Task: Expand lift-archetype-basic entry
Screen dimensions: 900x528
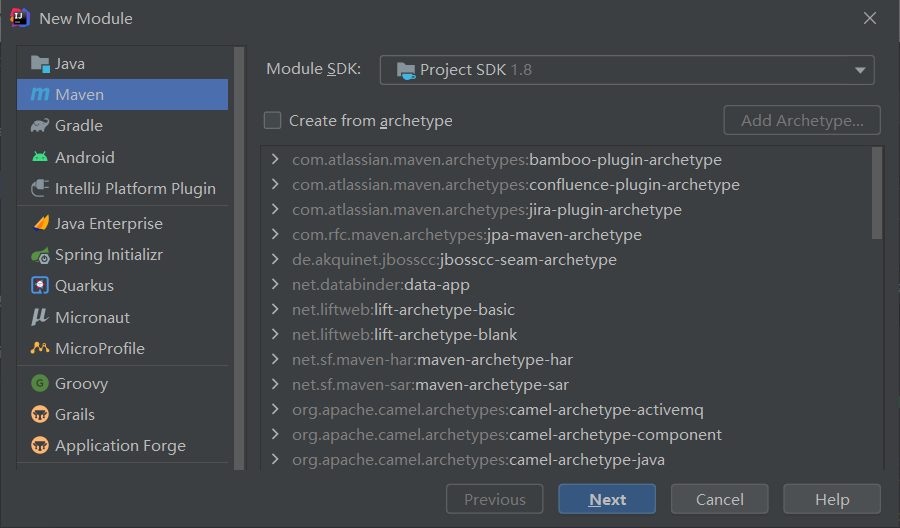Action: [275, 309]
